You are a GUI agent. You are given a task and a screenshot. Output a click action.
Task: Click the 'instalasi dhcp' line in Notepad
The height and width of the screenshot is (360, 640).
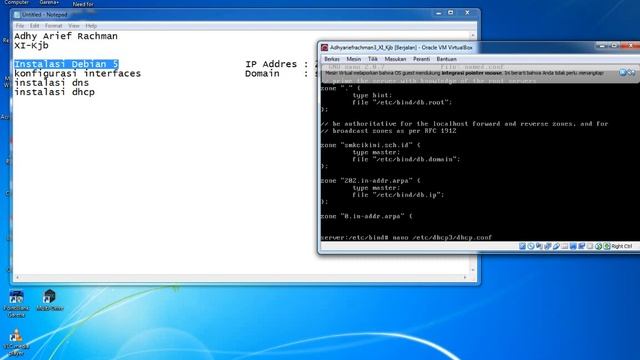point(54,92)
